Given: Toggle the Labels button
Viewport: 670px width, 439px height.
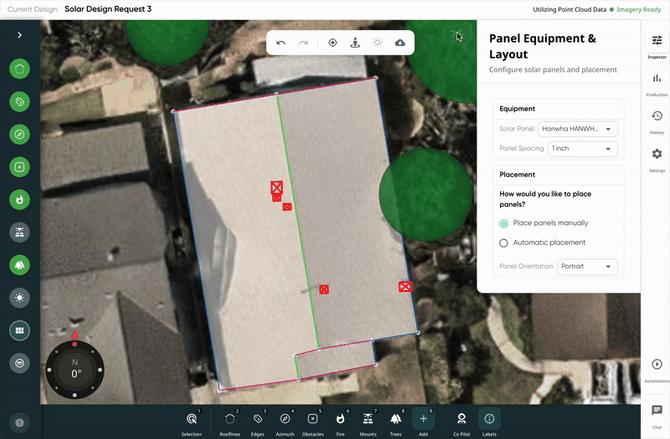Looking at the screenshot, I should pyautogui.click(x=490, y=420).
